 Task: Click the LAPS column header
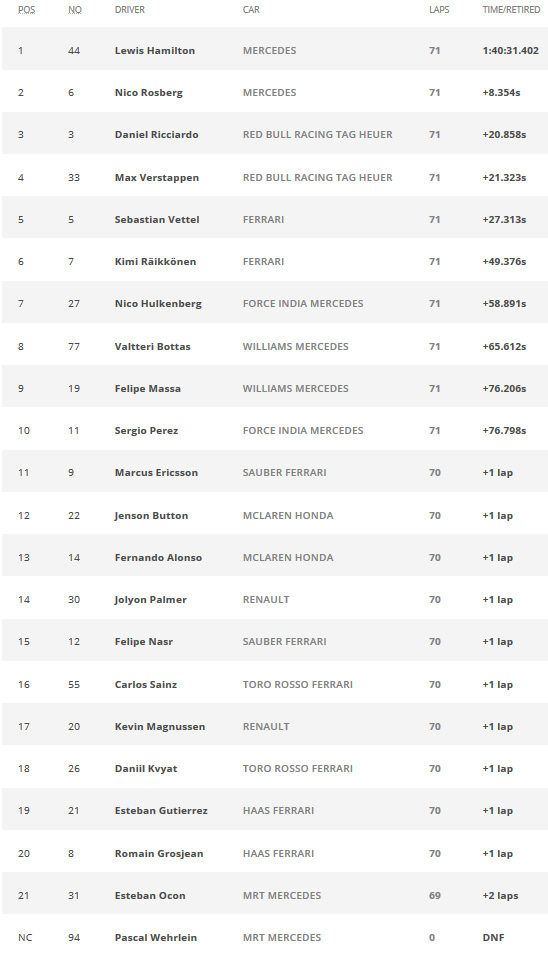pos(439,10)
